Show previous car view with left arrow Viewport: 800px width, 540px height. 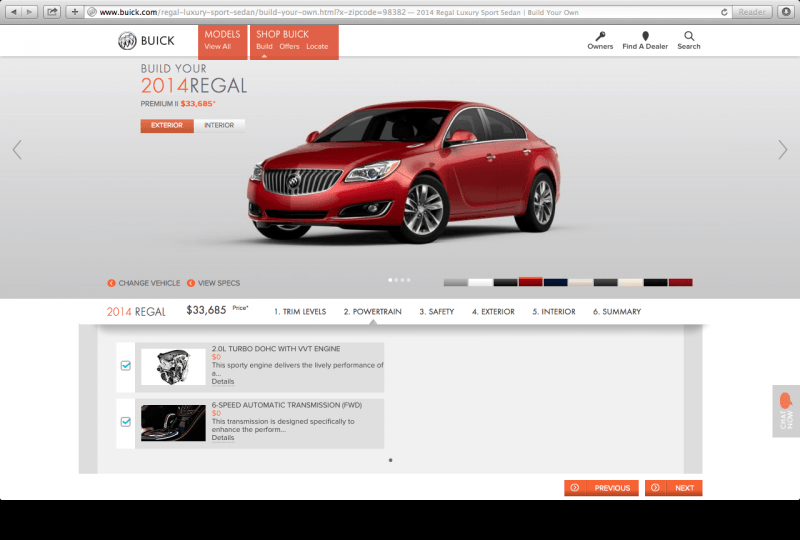(17, 150)
